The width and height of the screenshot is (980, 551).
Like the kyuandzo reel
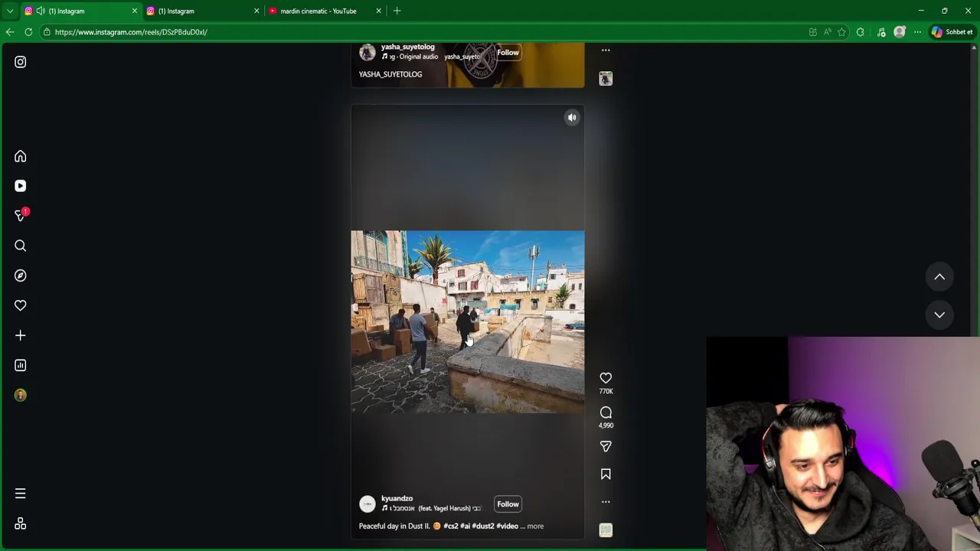point(606,378)
